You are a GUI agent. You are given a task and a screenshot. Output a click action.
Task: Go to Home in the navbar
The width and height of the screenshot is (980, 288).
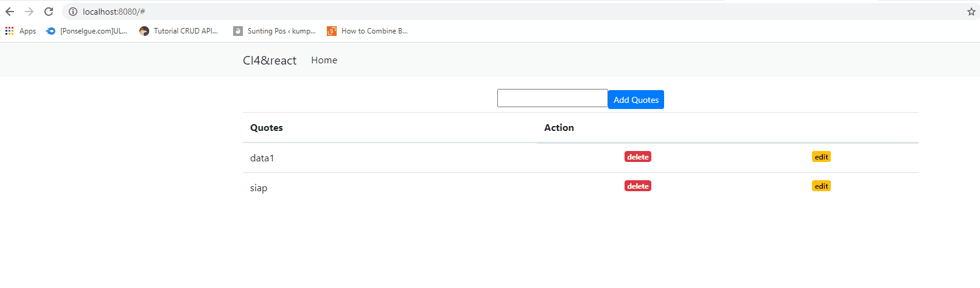point(324,60)
